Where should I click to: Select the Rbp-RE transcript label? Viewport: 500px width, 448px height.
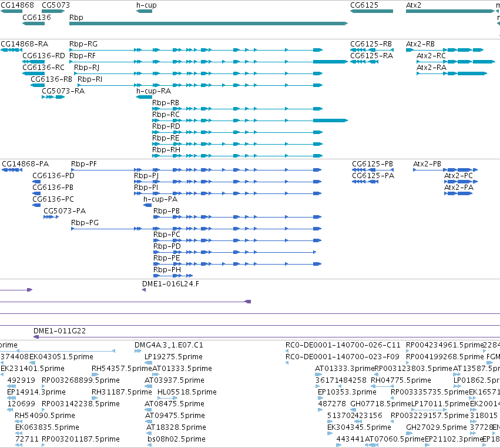click(x=166, y=138)
